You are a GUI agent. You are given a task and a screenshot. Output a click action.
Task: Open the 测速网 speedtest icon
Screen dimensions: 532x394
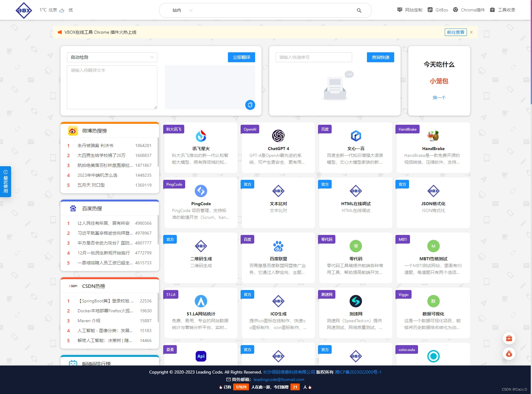(x=356, y=301)
